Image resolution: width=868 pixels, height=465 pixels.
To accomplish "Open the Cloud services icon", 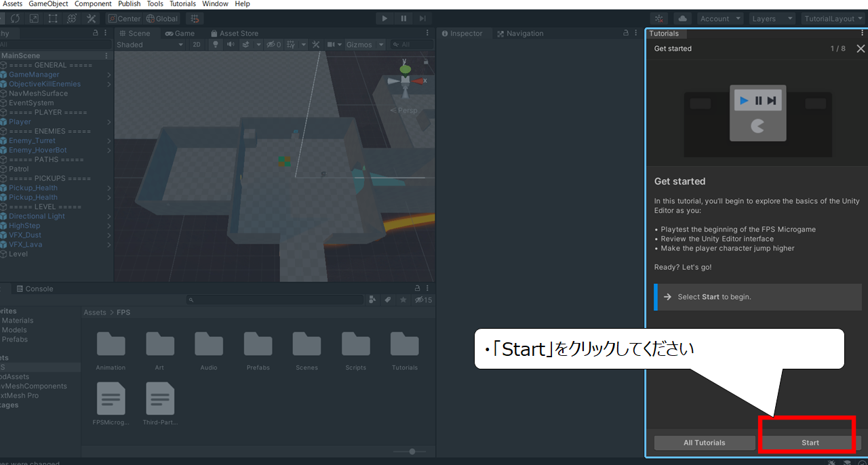I will pyautogui.click(x=682, y=18).
